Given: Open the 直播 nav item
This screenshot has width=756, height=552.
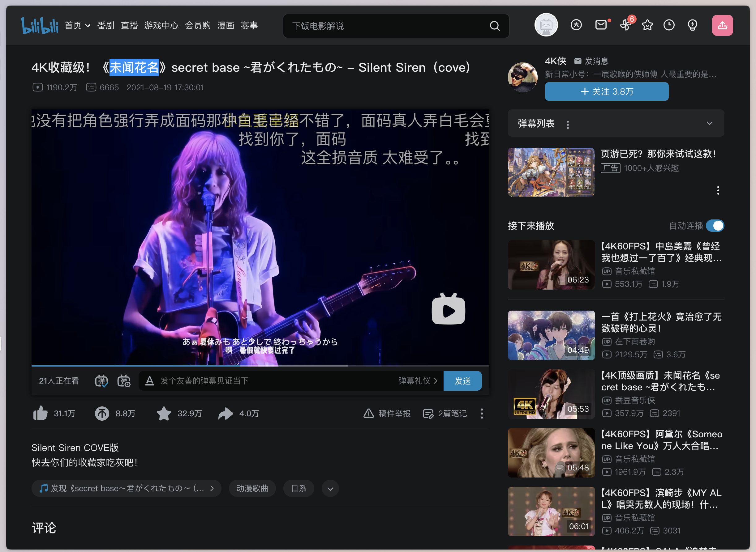Looking at the screenshot, I should pos(129,25).
